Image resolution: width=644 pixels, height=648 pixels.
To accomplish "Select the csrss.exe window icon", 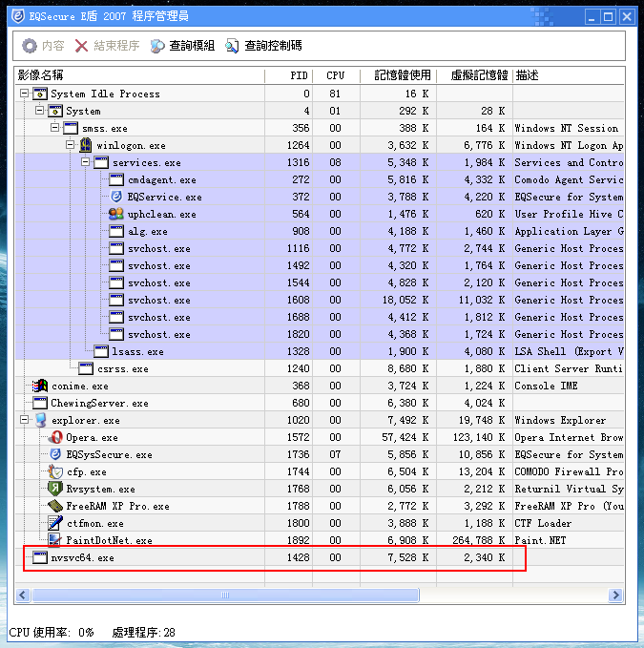I will [x=86, y=368].
